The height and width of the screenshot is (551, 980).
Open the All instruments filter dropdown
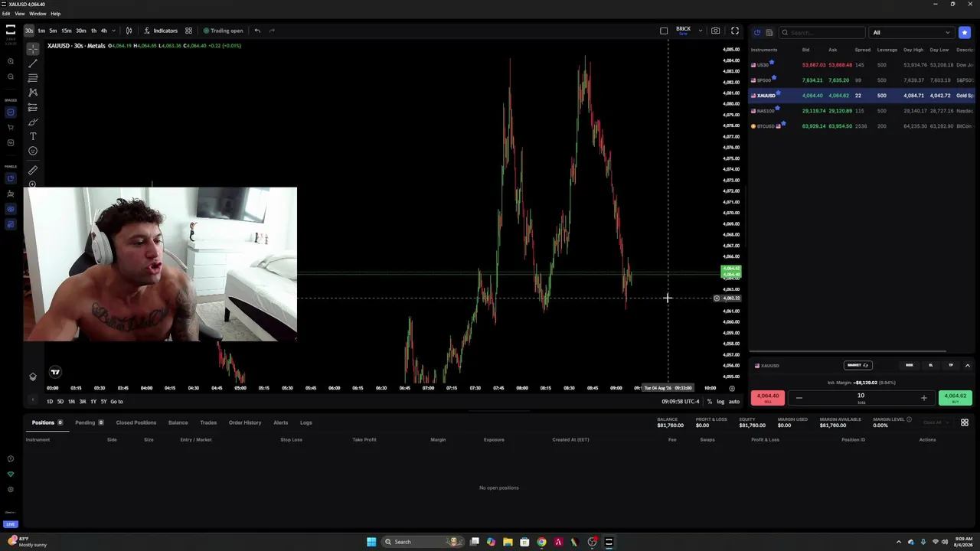[x=911, y=32]
